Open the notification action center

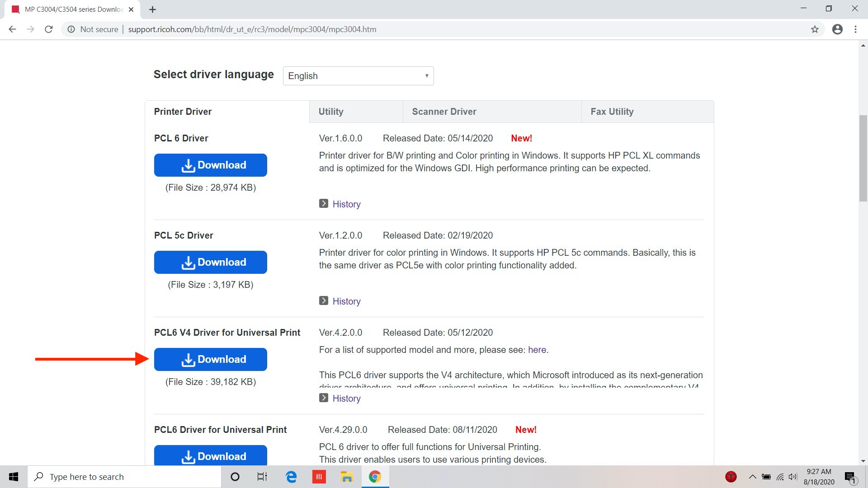coord(850,477)
